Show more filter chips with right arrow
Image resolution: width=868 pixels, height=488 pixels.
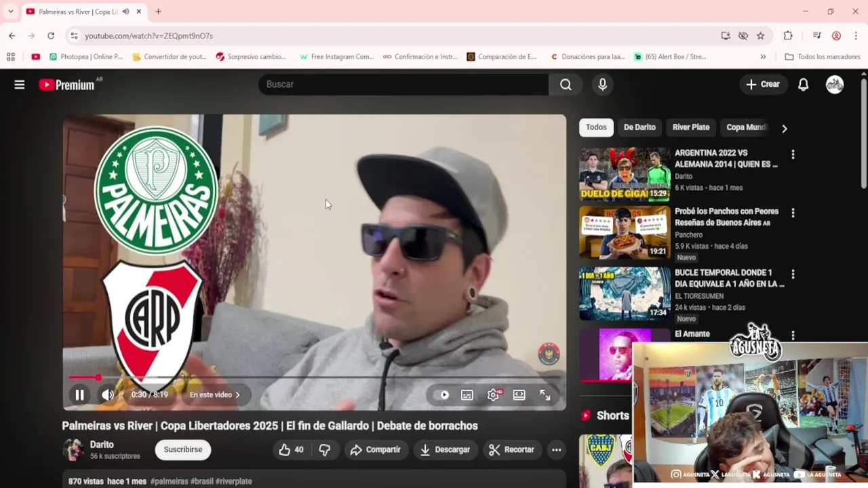pyautogui.click(x=784, y=128)
